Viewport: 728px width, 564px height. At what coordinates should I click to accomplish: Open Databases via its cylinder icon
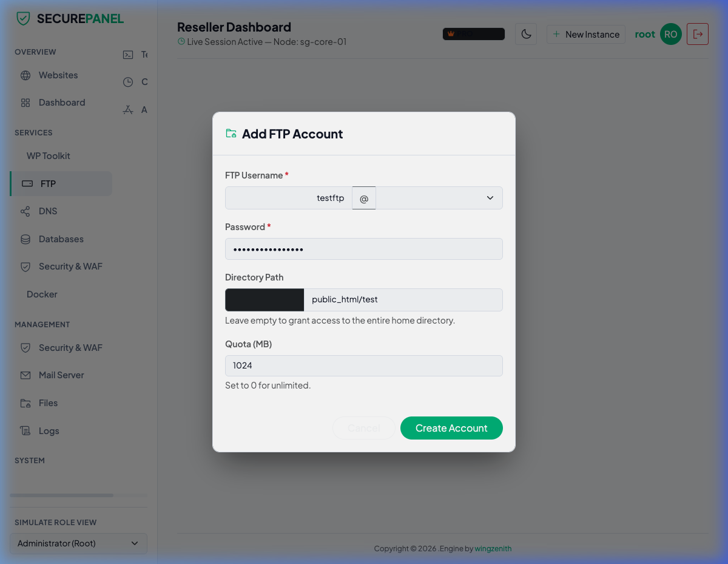25,239
